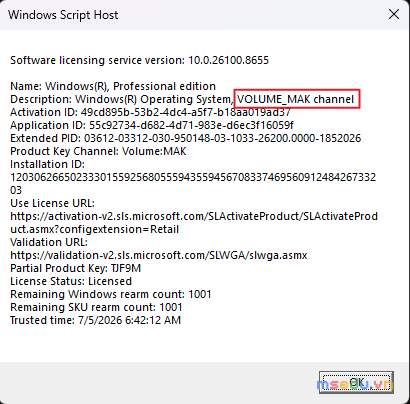Click the activation-v2.sls.microsoft.com URL text

pyautogui.click(x=194, y=223)
